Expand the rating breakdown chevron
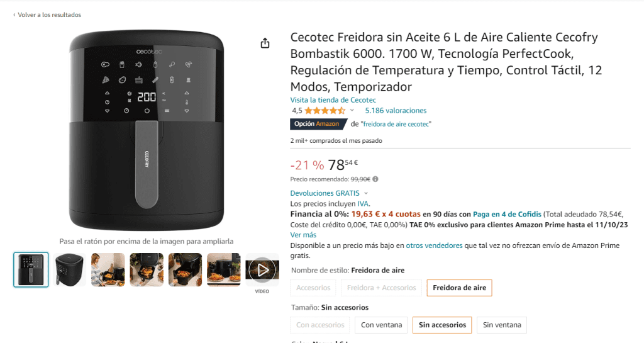This screenshot has height=343, width=644. pyautogui.click(x=352, y=110)
